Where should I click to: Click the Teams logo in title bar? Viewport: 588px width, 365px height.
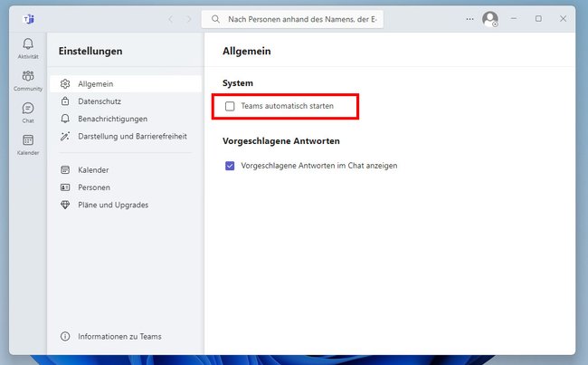pos(29,19)
